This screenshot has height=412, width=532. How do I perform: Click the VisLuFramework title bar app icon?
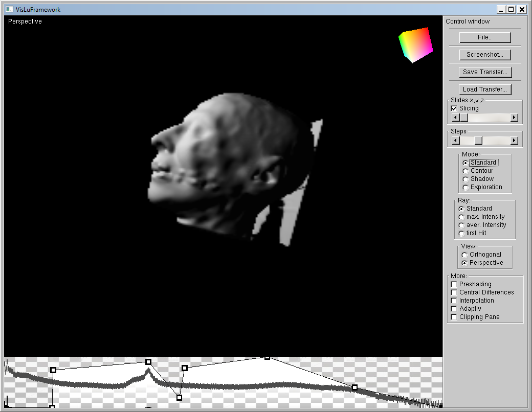click(x=9, y=9)
